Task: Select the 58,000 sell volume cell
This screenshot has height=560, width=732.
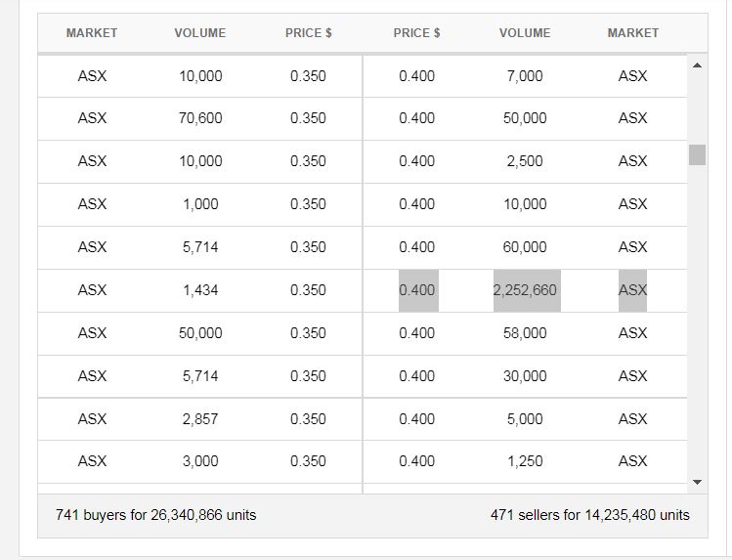Action: click(x=525, y=333)
